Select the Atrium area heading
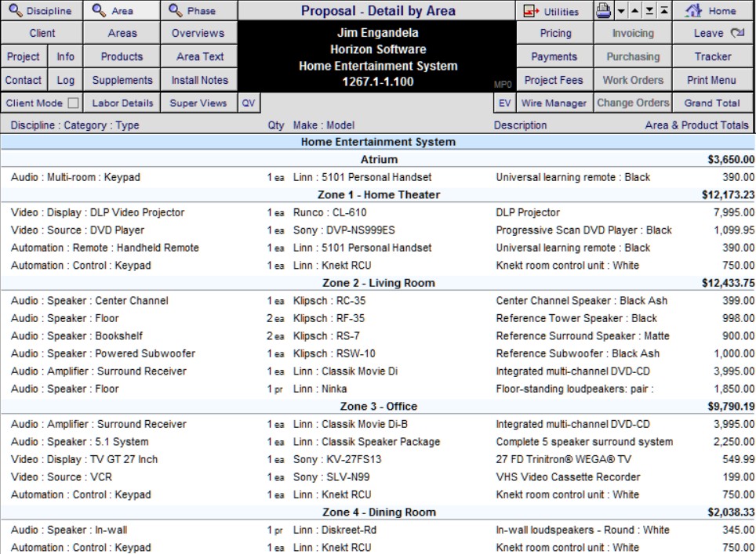Image resolution: width=756 pixels, height=554 pixels. coord(379,159)
